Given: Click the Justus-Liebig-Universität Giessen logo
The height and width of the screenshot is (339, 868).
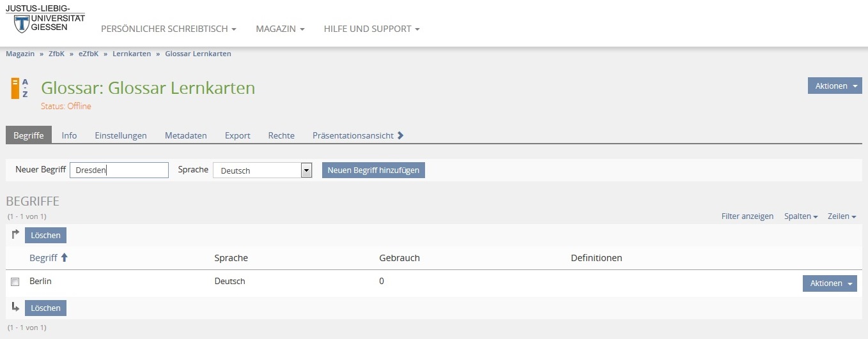Looking at the screenshot, I should pos(45,19).
